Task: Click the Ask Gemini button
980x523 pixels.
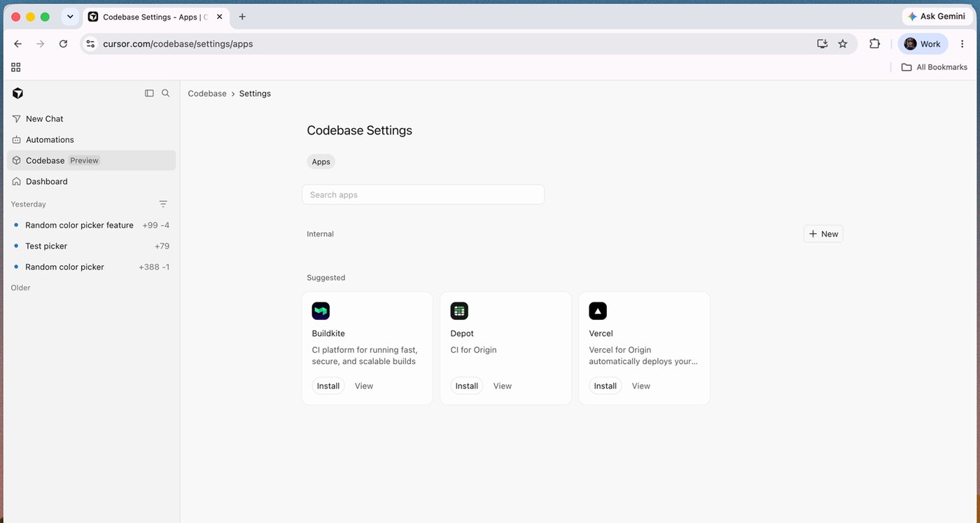Action: 937,16
